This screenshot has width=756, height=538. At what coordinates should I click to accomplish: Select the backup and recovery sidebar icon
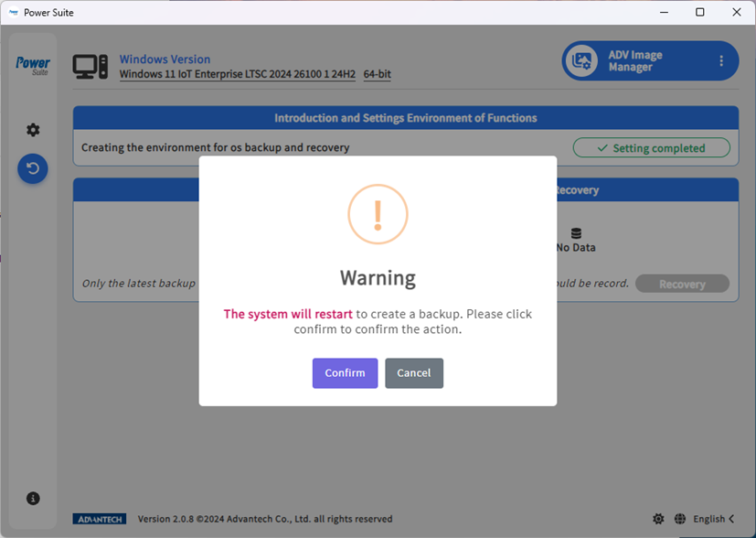click(x=33, y=168)
